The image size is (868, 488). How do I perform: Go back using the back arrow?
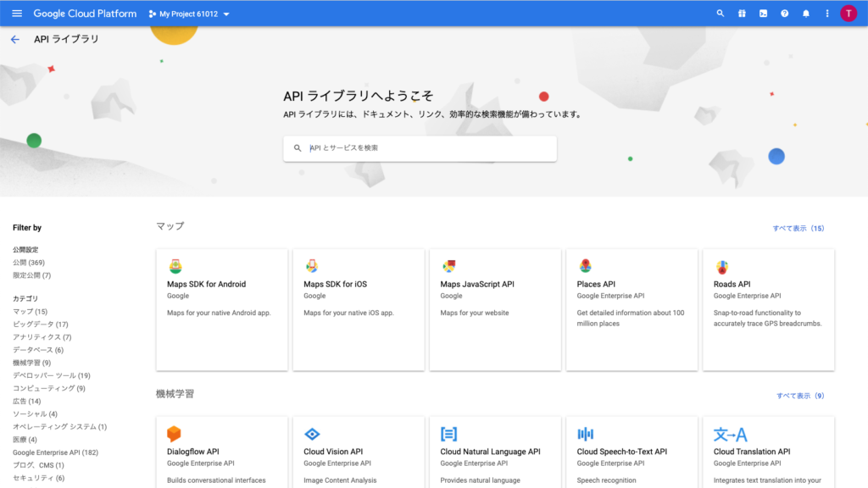pos(15,40)
